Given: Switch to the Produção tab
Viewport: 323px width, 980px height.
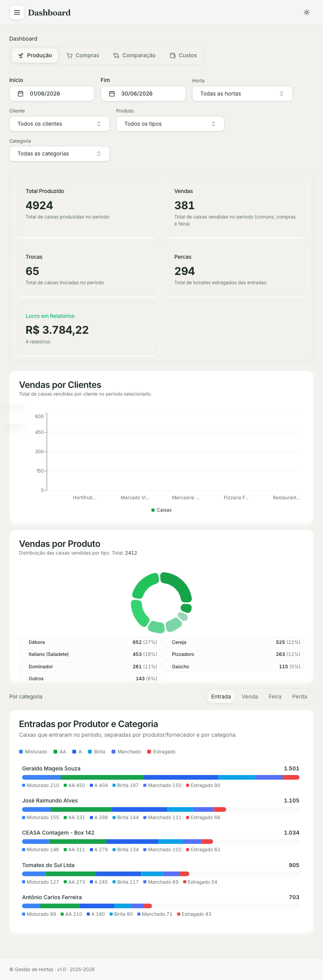Looking at the screenshot, I should pos(35,55).
